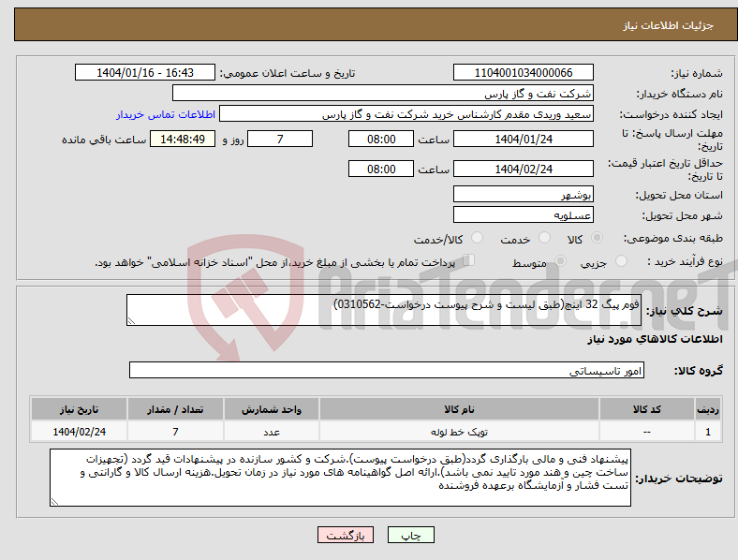Click the unit cell عدد
Image resolution: width=738 pixels, height=560 pixels.
tap(272, 432)
